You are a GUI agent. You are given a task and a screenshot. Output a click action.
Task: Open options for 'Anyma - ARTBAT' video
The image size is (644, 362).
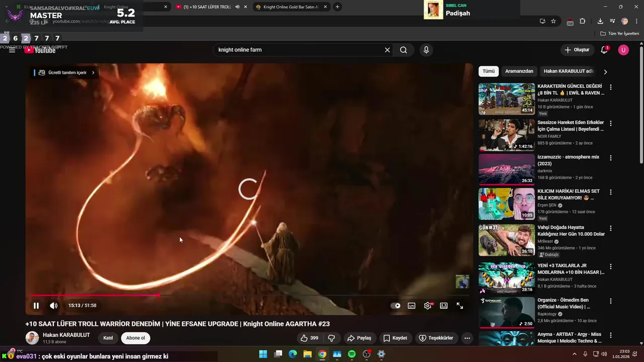(x=611, y=335)
